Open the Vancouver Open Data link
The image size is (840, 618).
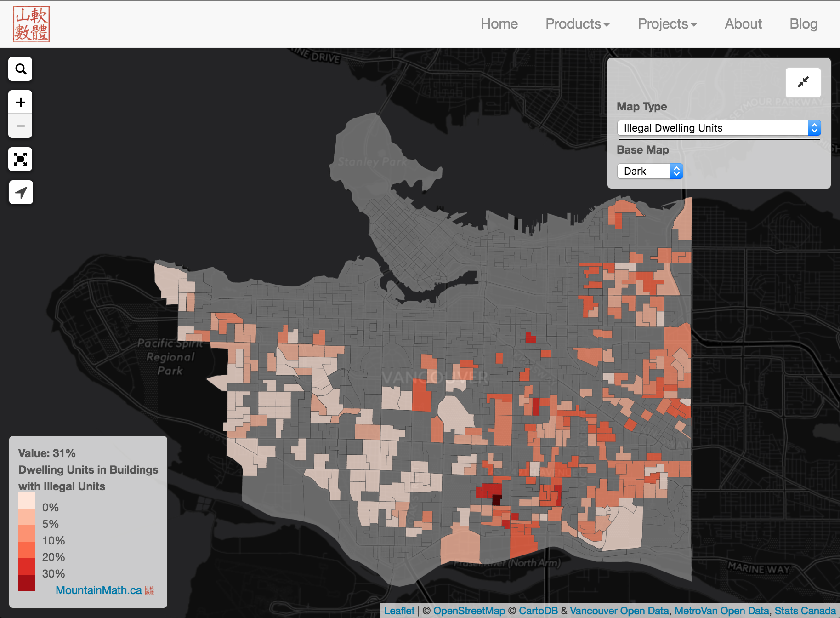619,611
